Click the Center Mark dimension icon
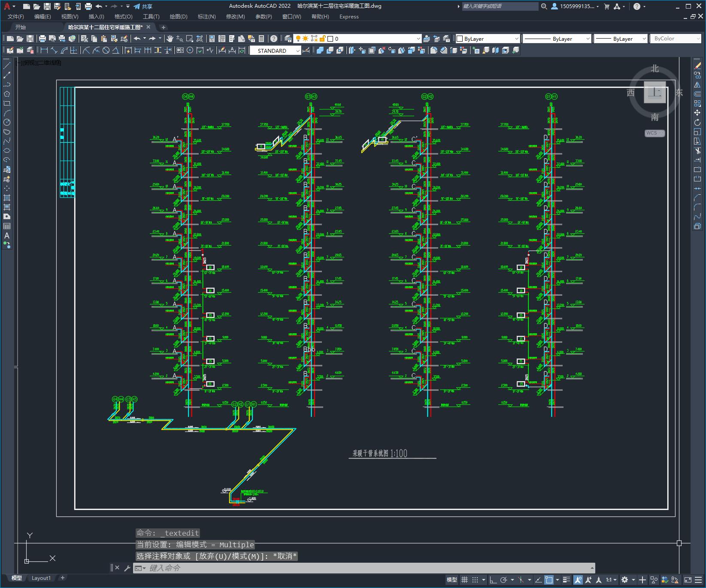The width and height of the screenshot is (706, 588). 190,50
